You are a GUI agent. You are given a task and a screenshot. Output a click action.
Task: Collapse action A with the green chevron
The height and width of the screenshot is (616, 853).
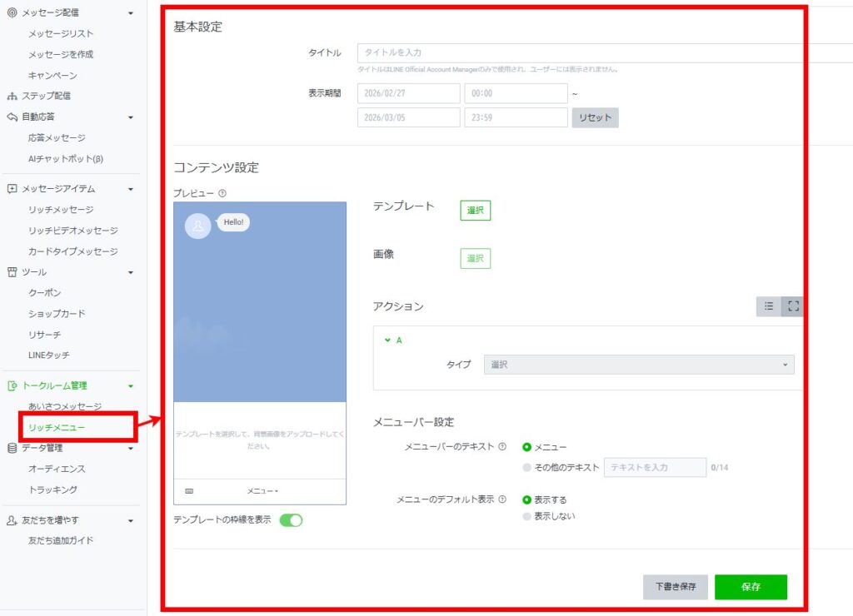point(387,340)
